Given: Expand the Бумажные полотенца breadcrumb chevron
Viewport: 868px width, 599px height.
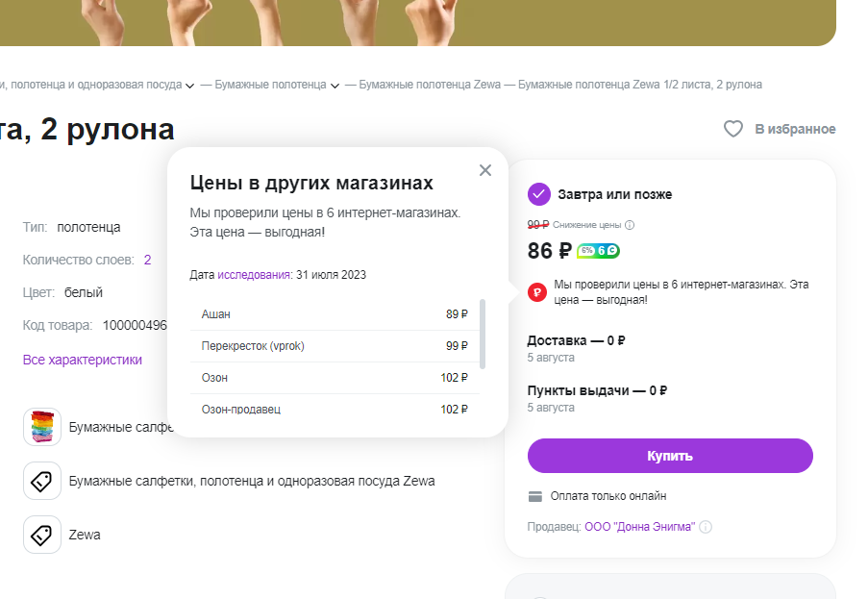Looking at the screenshot, I should [x=335, y=86].
